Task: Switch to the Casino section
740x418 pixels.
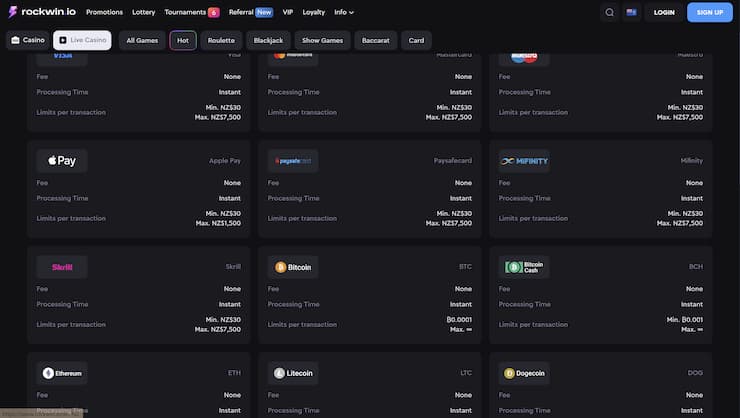Action: [28, 40]
